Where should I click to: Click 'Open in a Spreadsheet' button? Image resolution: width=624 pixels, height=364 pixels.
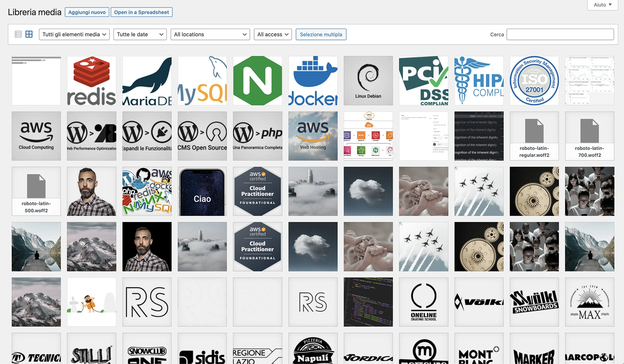tap(141, 12)
